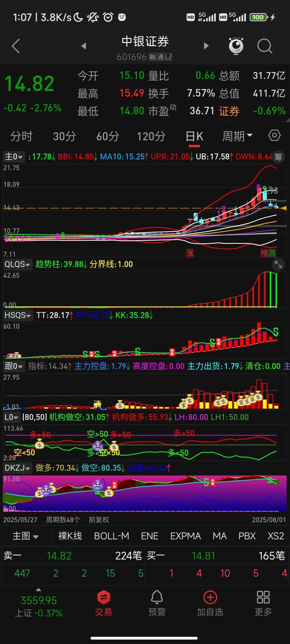
Task: Select XS2 indicator option
Action: pyautogui.click(x=276, y=536)
